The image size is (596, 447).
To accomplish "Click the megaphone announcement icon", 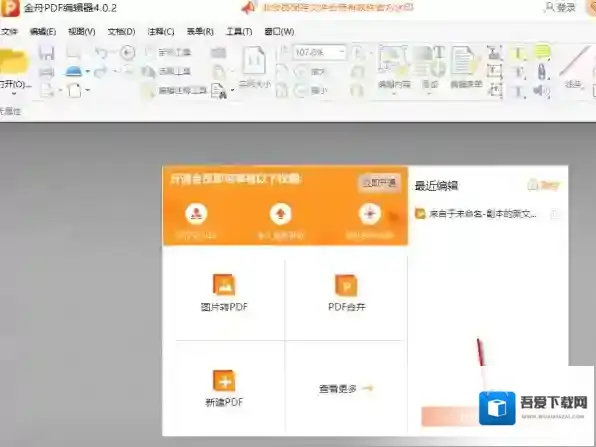I will tap(249, 7).
